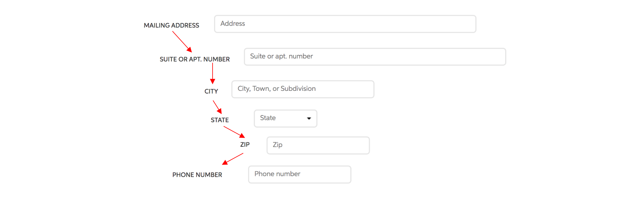The width and height of the screenshot is (644, 202).
Task: Focus the Address input field
Action: tap(345, 24)
